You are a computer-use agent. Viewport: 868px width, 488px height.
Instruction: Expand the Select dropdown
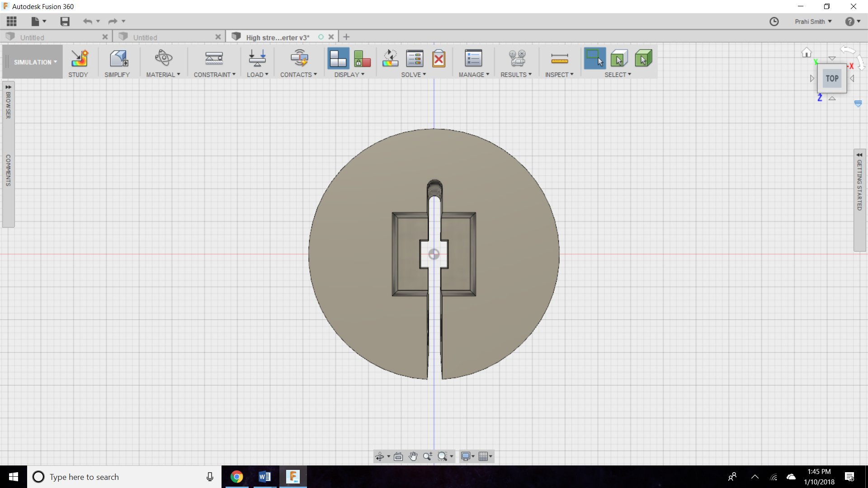click(618, 75)
